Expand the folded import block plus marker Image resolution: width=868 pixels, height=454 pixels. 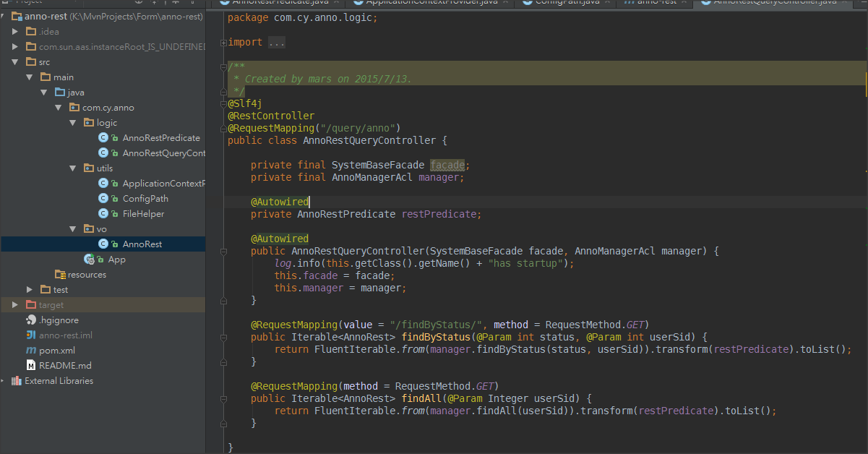click(x=223, y=43)
